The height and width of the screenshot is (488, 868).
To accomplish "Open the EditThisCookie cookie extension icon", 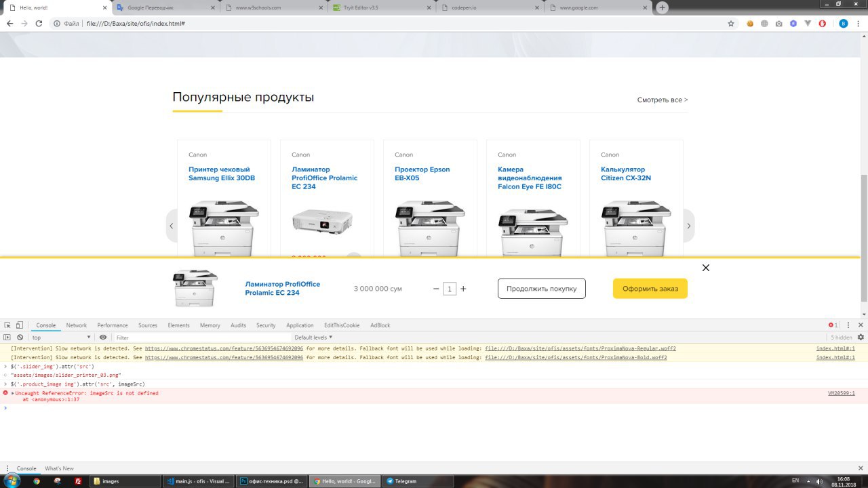I will (750, 23).
